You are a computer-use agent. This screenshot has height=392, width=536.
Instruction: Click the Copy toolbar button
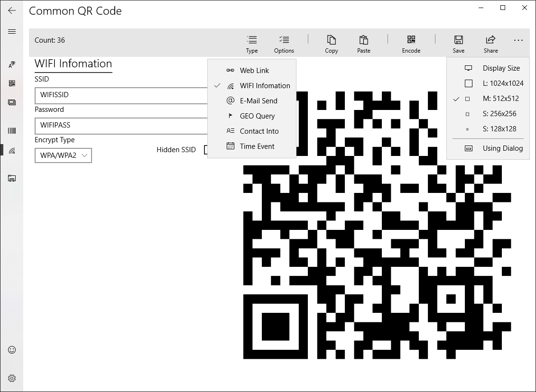tap(331, 44)
